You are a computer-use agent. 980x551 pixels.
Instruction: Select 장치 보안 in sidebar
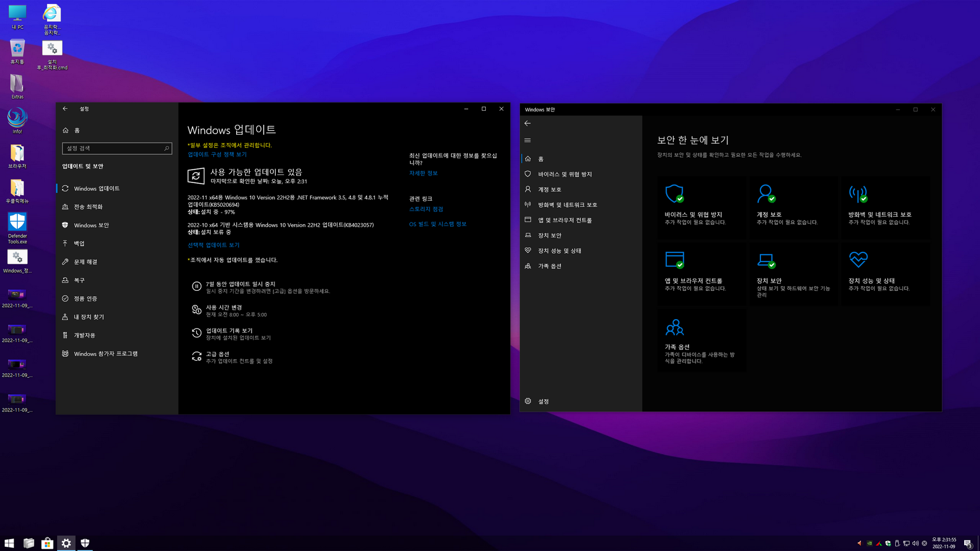(581, 235)
